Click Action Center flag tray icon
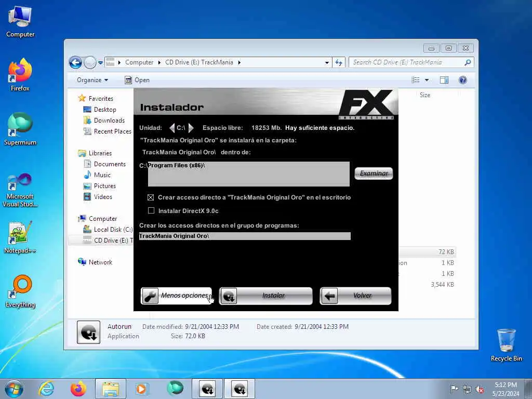The width and height of the screenshot is (532, 399). pyautogui.click(x=454, y=389)
